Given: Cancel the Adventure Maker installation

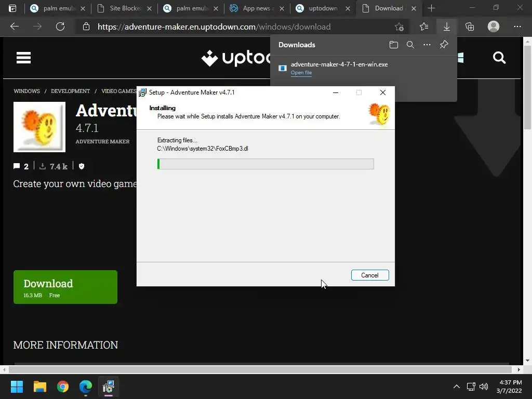Looking at the screenshot, I should tap(370, 275).
